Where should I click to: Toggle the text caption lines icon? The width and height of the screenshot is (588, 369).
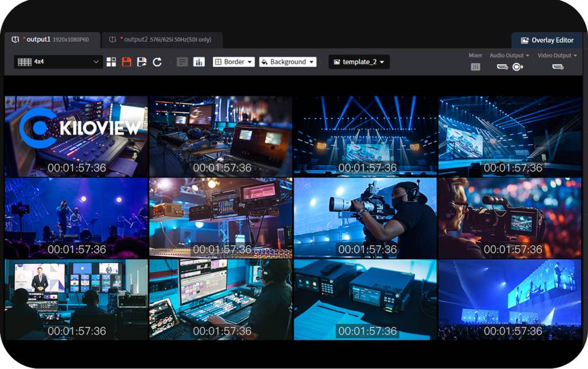(x=182, y=62)
